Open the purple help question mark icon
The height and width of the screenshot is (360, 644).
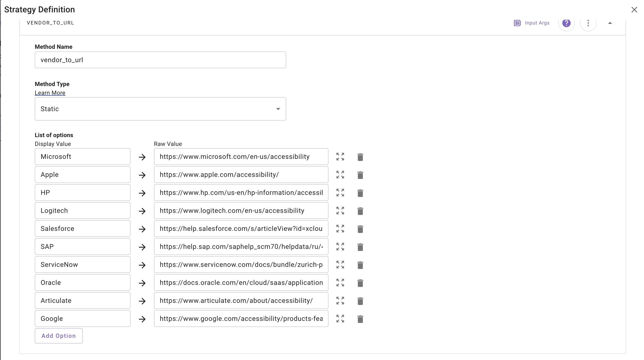[566, 23]
